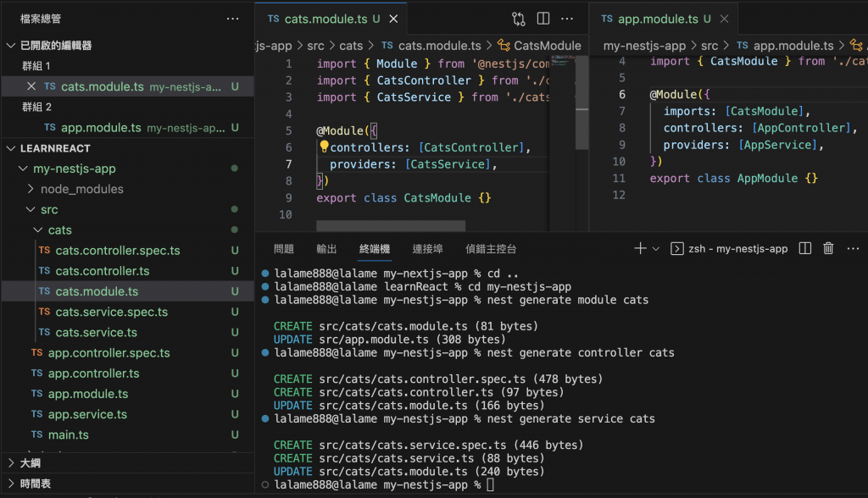The width and height of the screenshot is (868, 498).
Task: Click my-nestjs-app breadcrumb in right editor
Action: pyautogui.click(x=644, y=46)
